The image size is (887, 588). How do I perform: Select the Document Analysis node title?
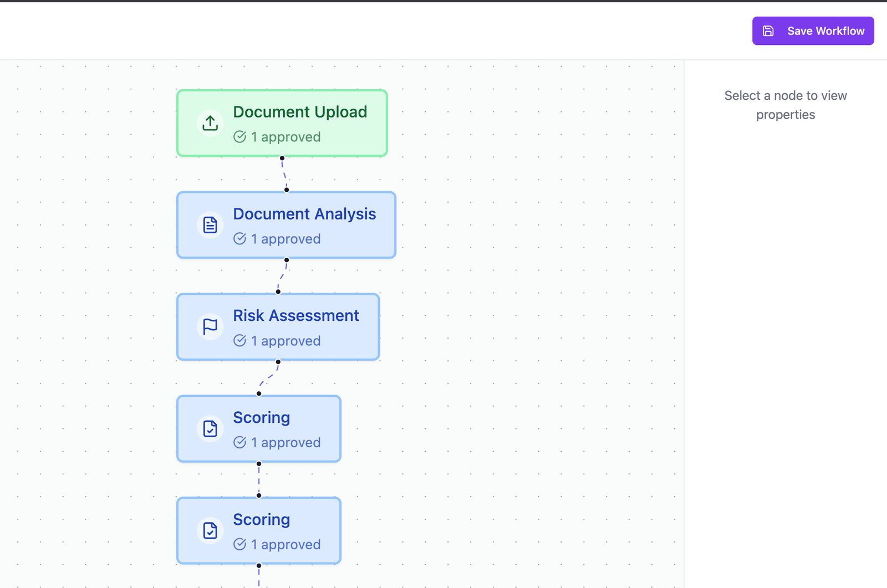pos(304,214)
